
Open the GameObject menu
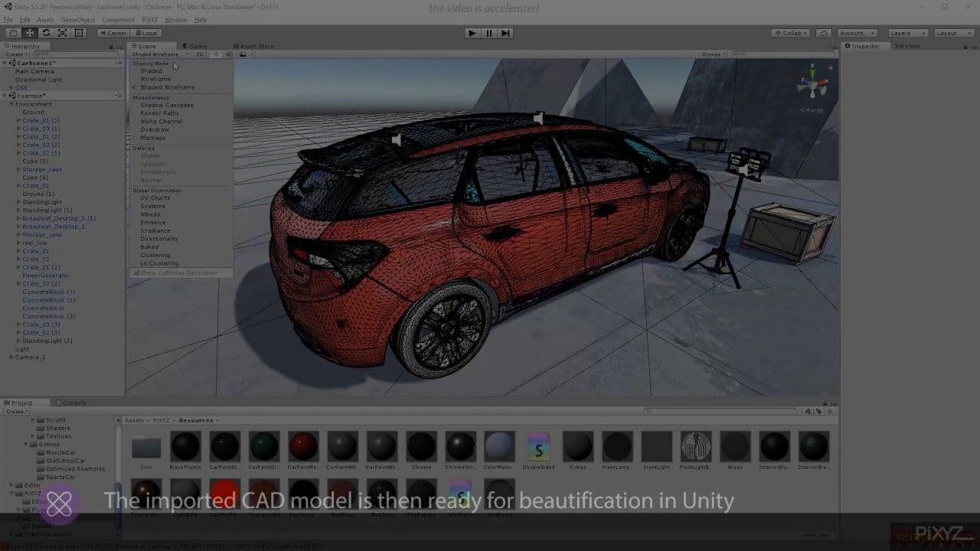79,19
